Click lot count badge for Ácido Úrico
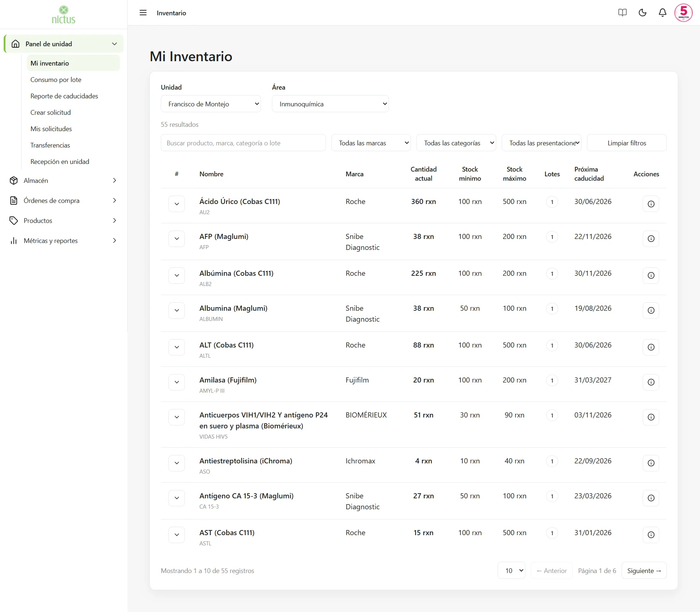The height and width of the screenshot is (612, 700). click(x=552, y=202)
